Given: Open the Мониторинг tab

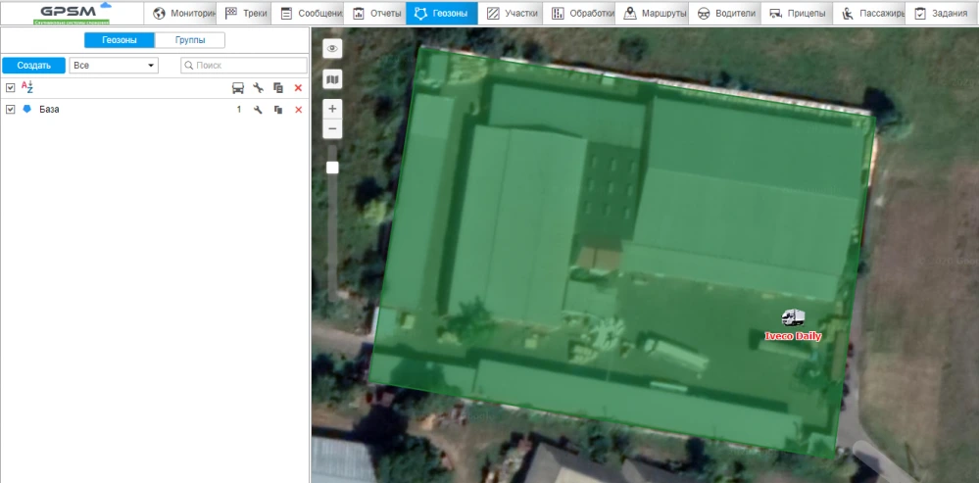Looking at the screenshot, I should click(180, 13).
